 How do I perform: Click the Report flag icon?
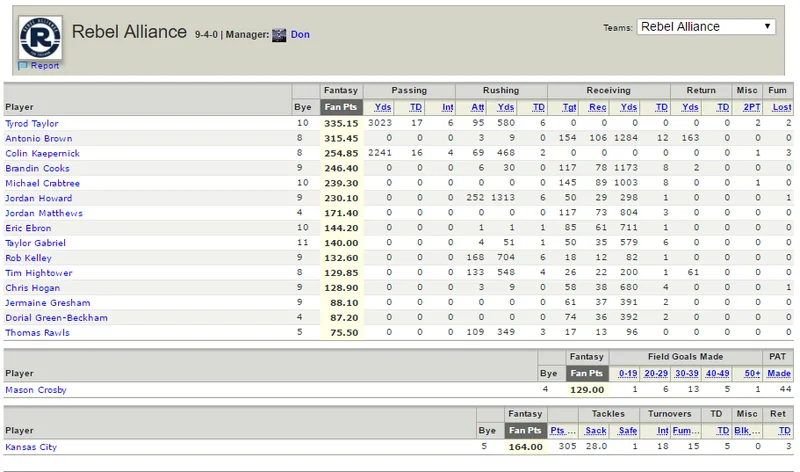pos(22,66)
